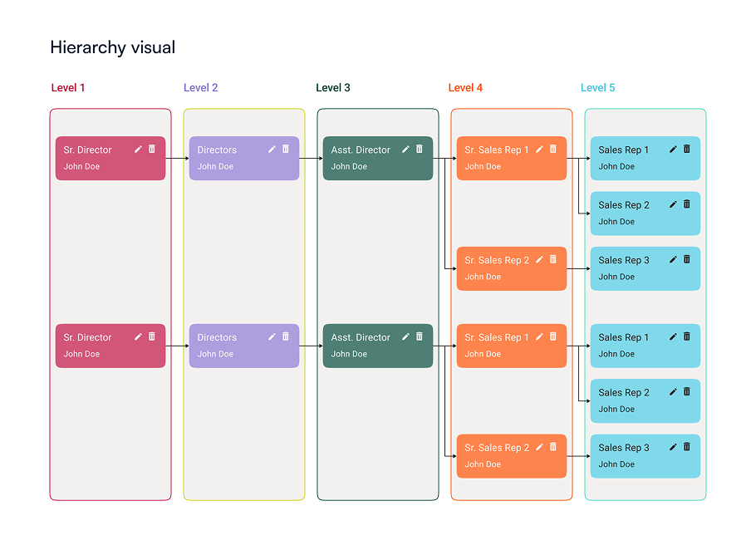Delete the lower group's Sr. Sales Rep 1

(x=553, y=336)
